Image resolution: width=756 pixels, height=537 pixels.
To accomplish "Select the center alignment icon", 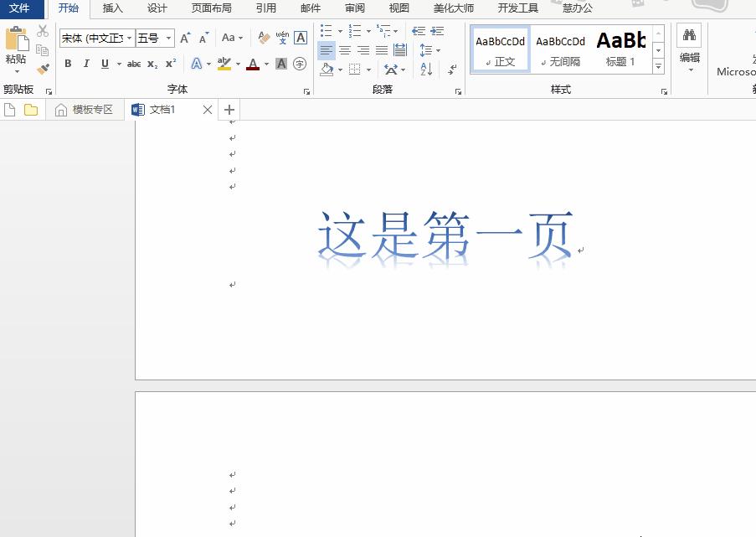I will (345, 50).
